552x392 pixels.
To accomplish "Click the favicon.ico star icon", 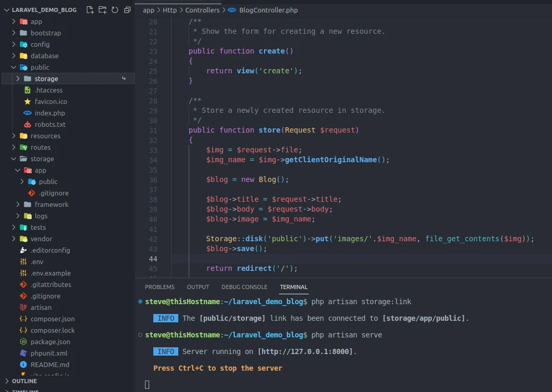I will click(29, 101).
